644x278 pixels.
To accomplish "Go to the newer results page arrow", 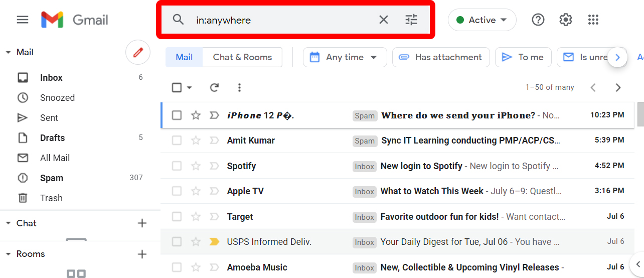I will tap(593, 87).
